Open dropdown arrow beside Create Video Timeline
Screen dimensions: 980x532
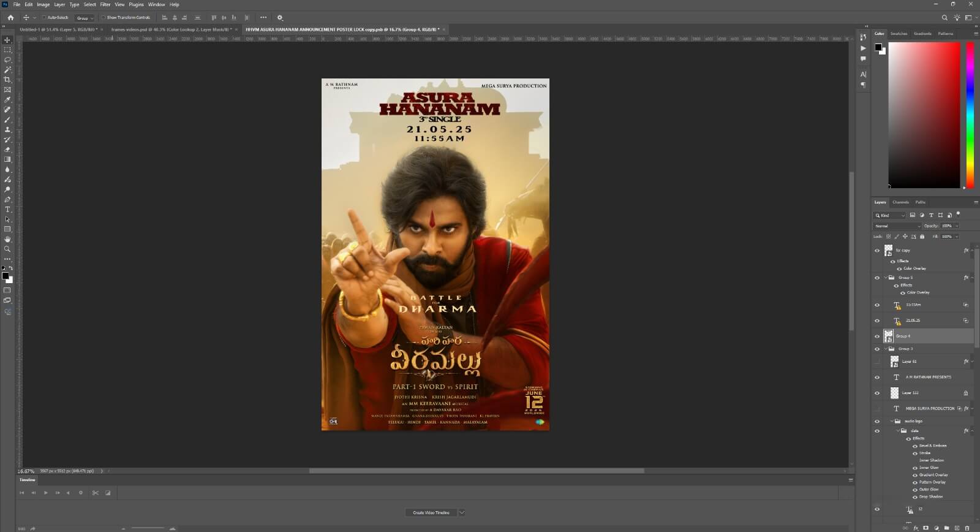point(462,512)
